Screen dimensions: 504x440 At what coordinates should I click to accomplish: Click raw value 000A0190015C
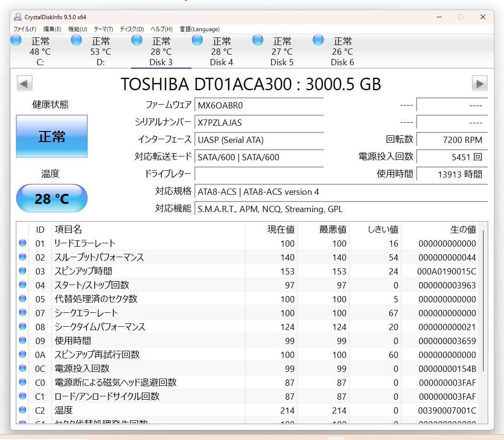(446, 271)
